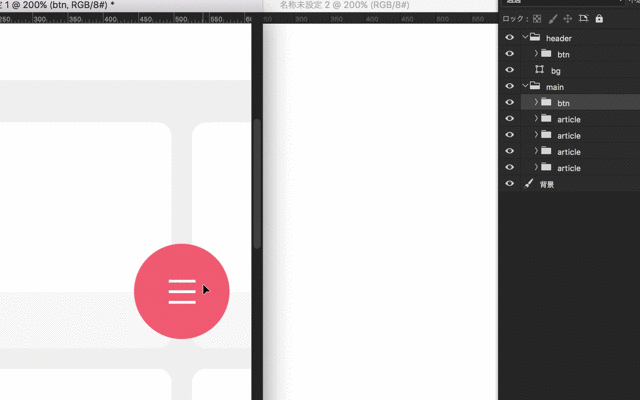Click the white hamburger menu icon on canvas

[182, 292]
